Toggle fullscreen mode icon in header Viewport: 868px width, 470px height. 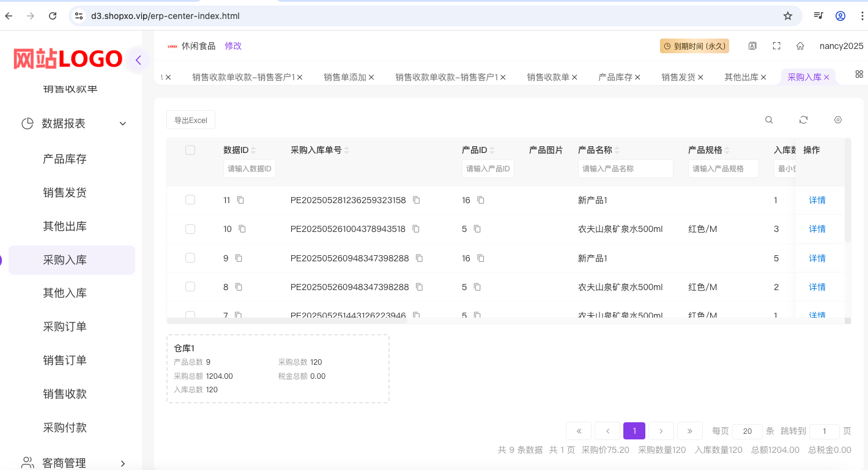[776, 46]
